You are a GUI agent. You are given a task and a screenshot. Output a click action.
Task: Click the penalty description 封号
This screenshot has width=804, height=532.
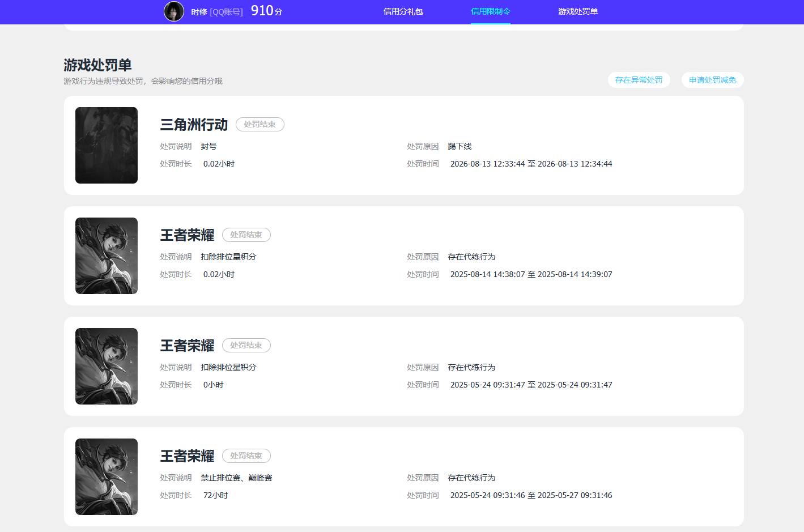click(209, 146)
